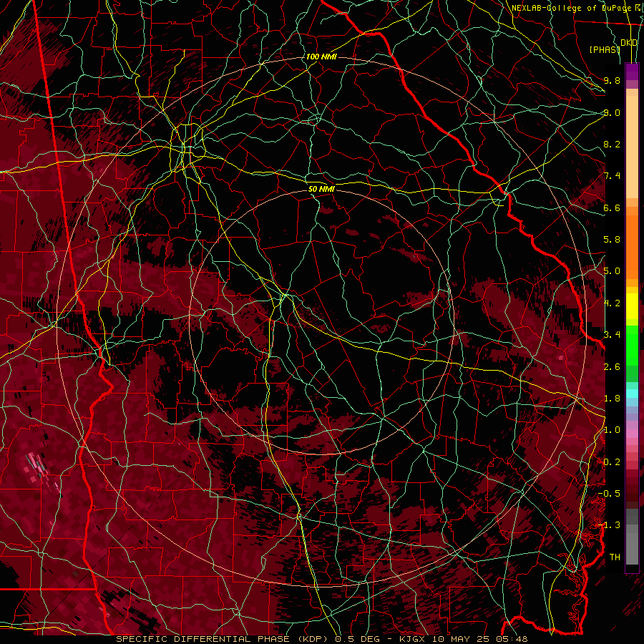Pick the yellow band of the color scale
Screen dimensions: 644x644
point(632,306)
